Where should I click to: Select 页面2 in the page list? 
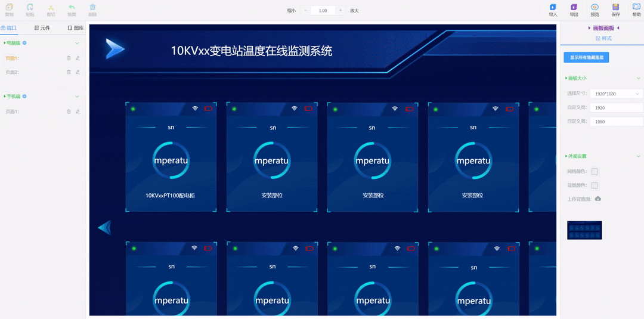coord(13,72)
